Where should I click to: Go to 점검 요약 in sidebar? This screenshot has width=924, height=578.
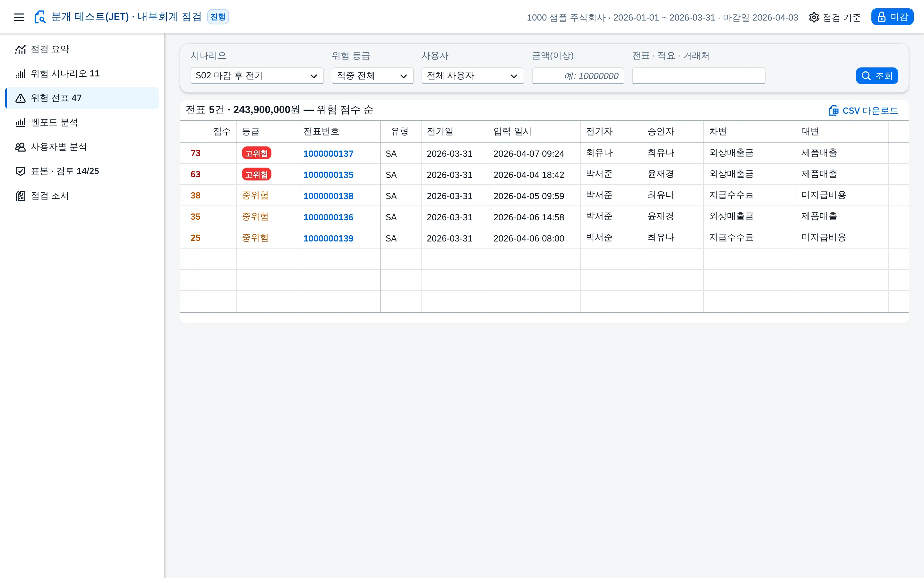pos(82,49)
